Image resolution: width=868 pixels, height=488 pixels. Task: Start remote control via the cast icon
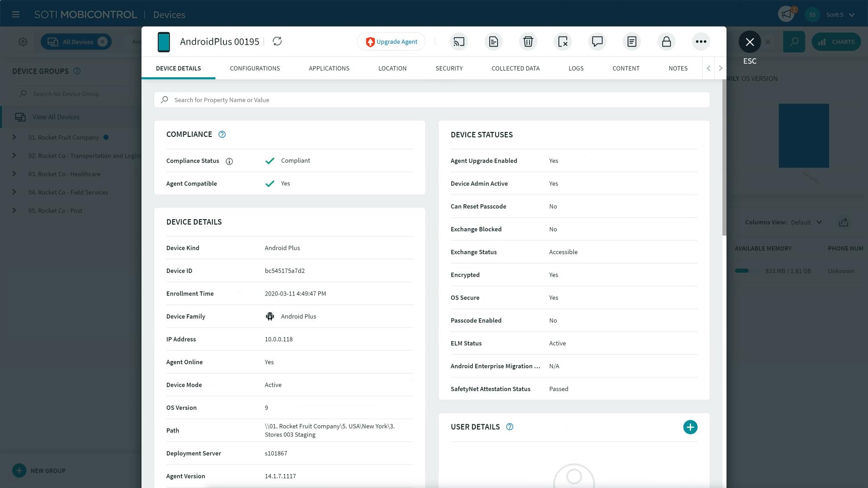[458, 42]
